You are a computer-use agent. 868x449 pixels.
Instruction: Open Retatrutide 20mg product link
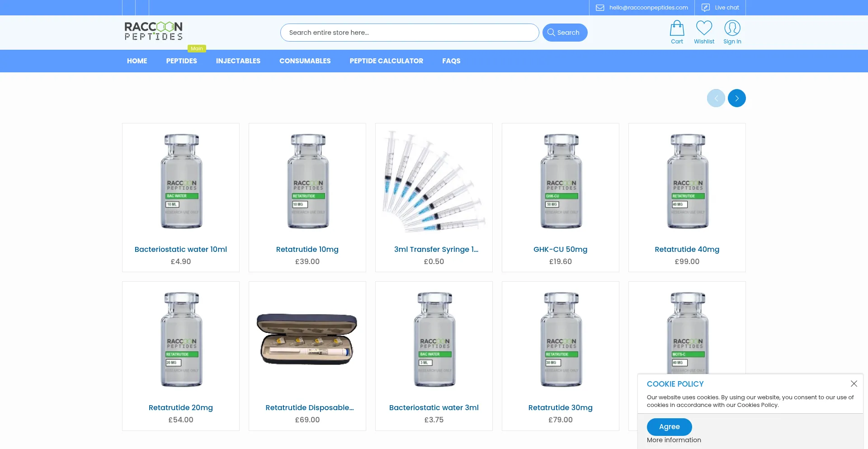tap(181, 407)
